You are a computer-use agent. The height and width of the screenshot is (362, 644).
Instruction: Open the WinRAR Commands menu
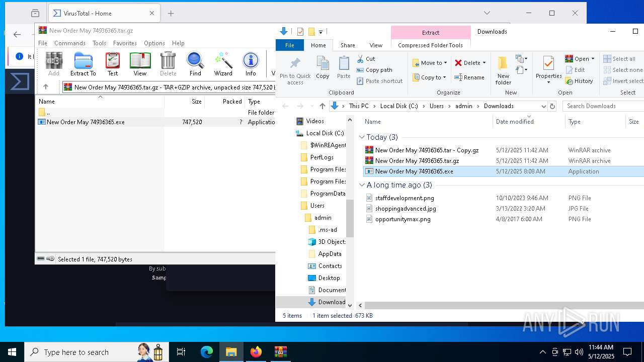(70, 43)
